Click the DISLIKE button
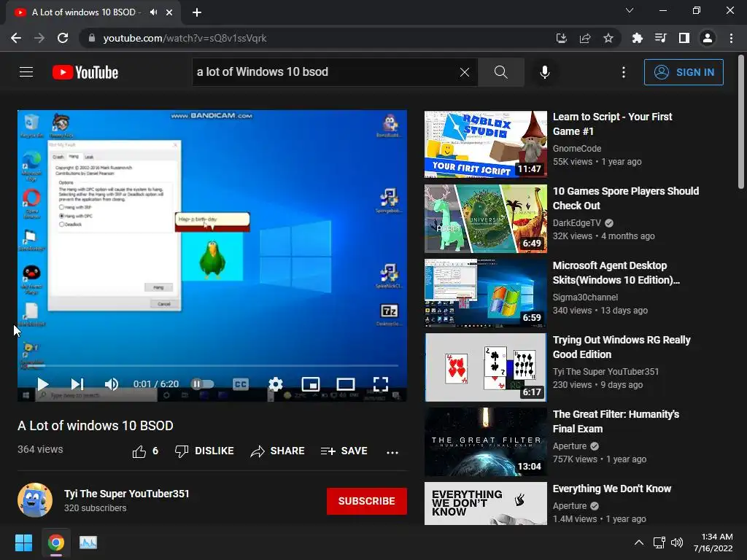Viewport: 747px width, 560px height. tap(204, 451)
